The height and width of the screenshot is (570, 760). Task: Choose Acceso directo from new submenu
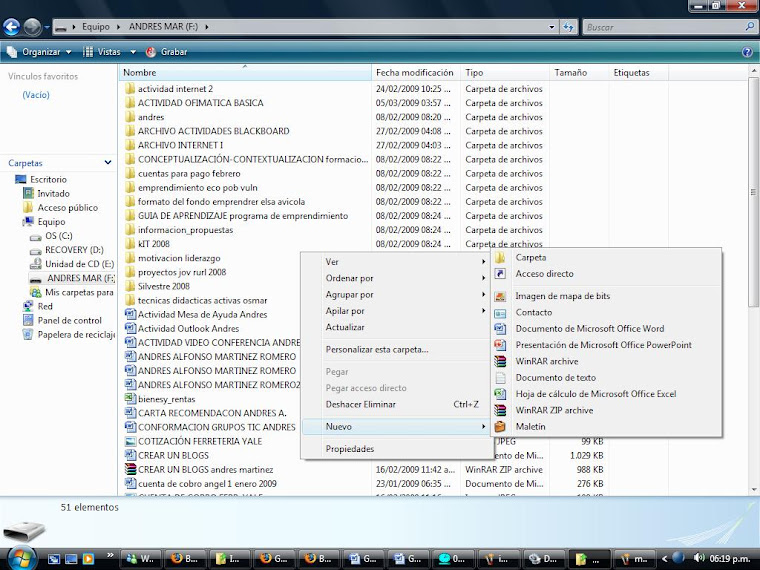tap(606, 273)
